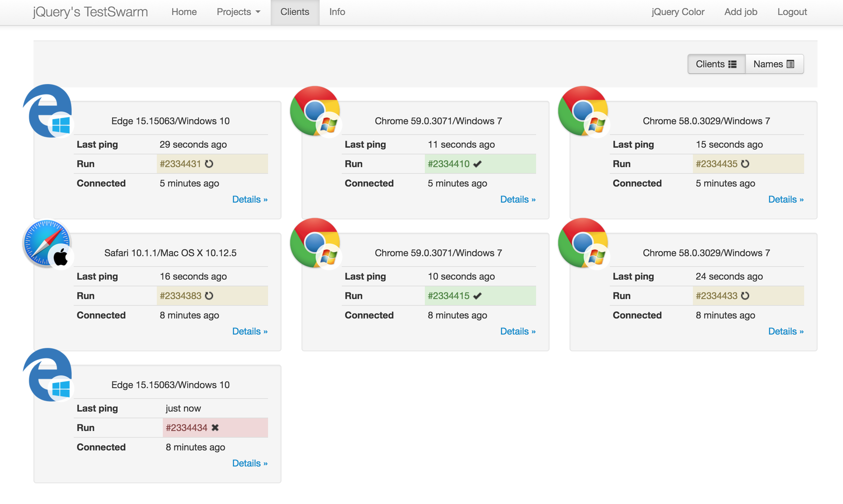Switch to the Names view

pyautogui.click(x=774, y=64)
